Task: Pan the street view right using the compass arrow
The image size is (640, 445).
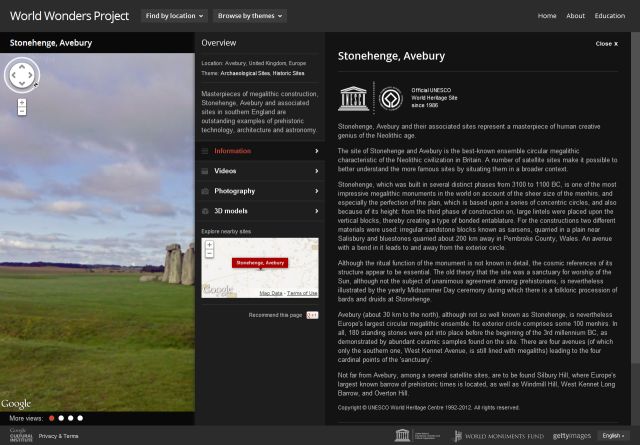Action: pos(31,75)
